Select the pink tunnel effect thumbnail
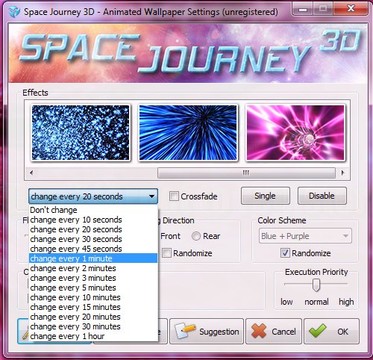Screen dimensions: 373x360 tap(295, 132)
